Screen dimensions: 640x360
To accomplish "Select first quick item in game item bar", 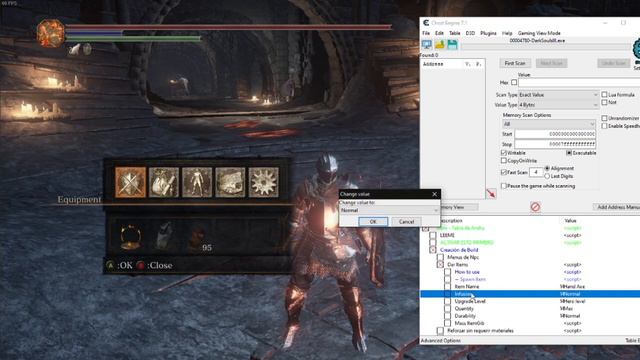I will click(x=131, y=236).
